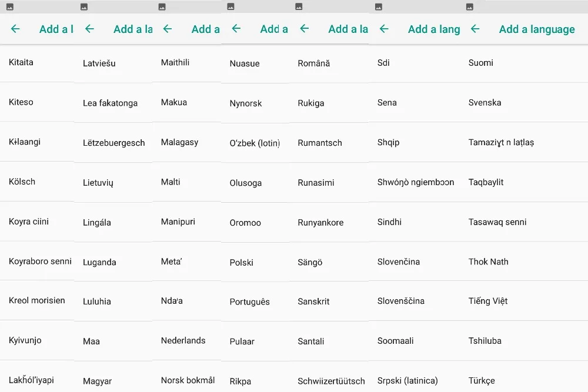Select Kreol morisien language
The image size is (588, 392).
[36, 300]
